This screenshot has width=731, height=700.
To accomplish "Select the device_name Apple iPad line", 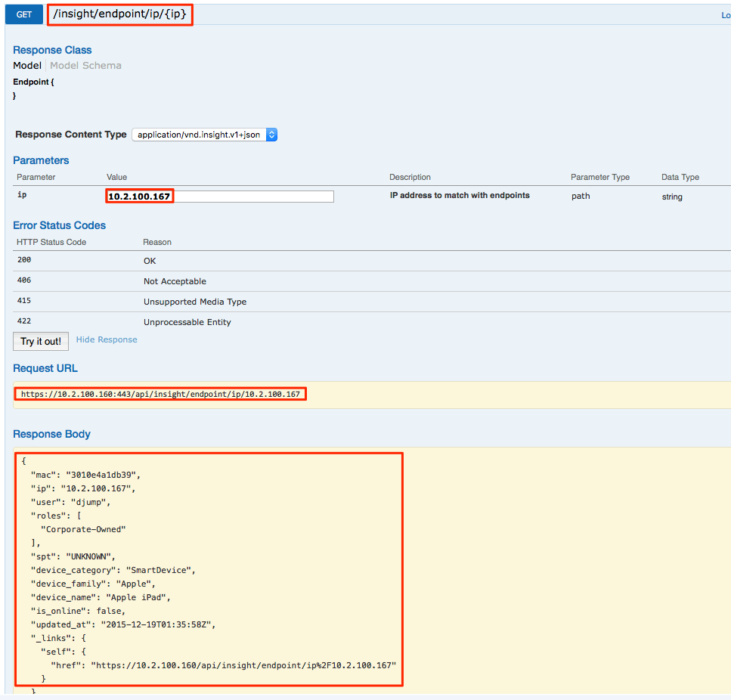I will click(101, 597).
